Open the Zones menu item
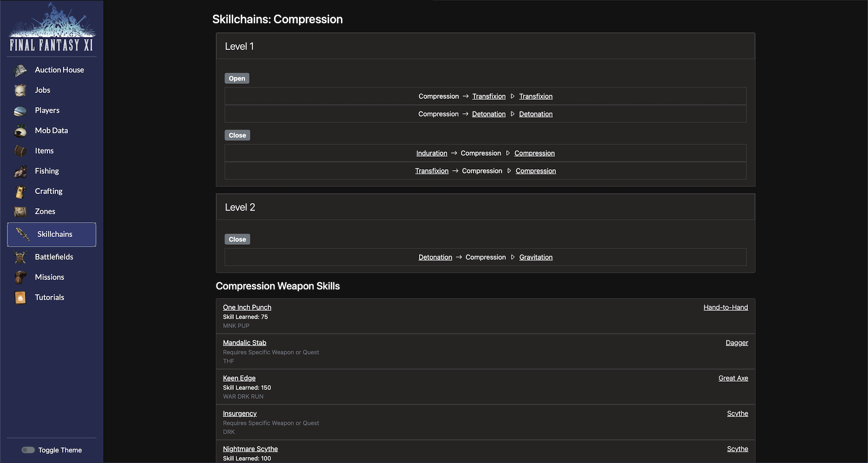The height and width of the screenshot is (463, 868). [x=45, y=211]
